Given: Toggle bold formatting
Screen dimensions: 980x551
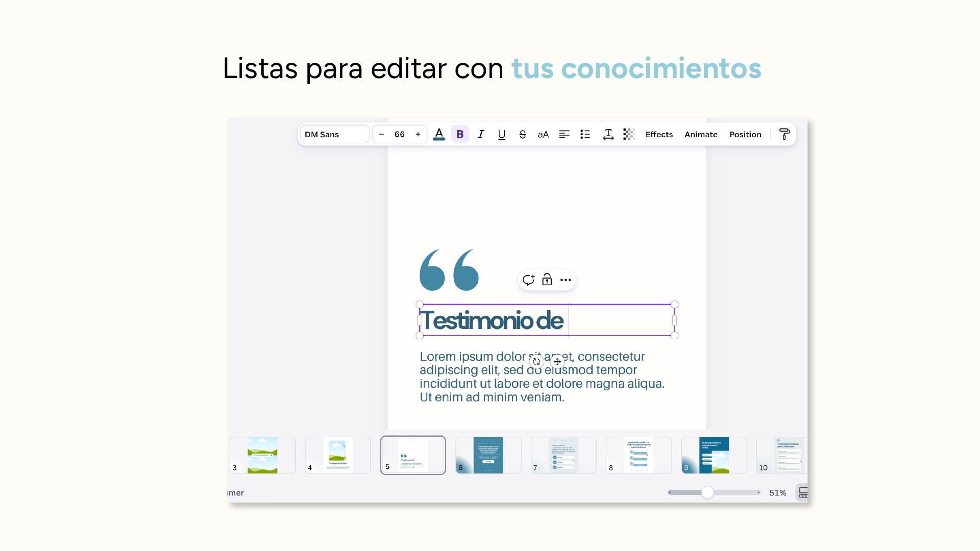Looking at the screenshot, I should (460, 134).
